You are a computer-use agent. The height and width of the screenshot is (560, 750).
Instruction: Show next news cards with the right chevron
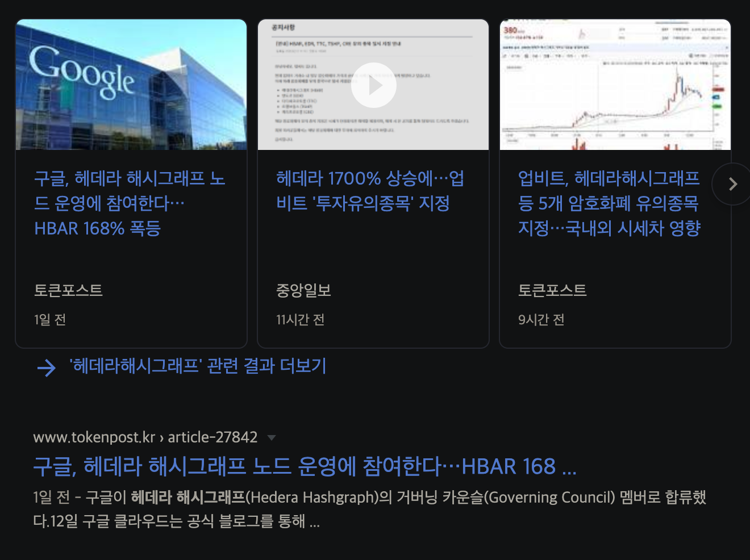click(x=732, y=184)
